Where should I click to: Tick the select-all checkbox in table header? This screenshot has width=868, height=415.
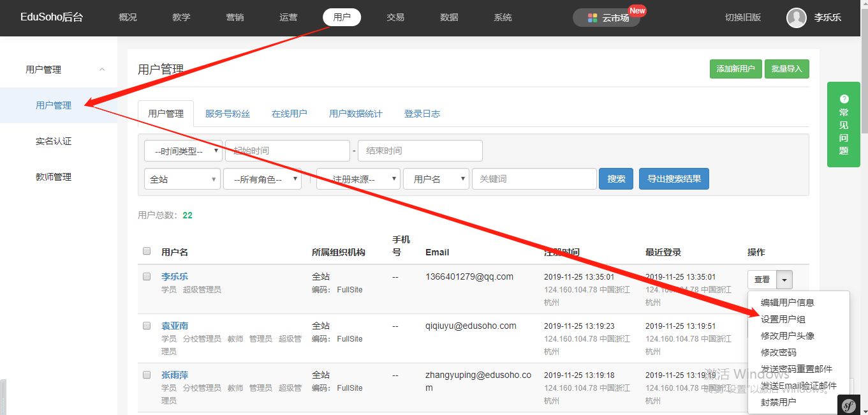[x=147, y=252]
